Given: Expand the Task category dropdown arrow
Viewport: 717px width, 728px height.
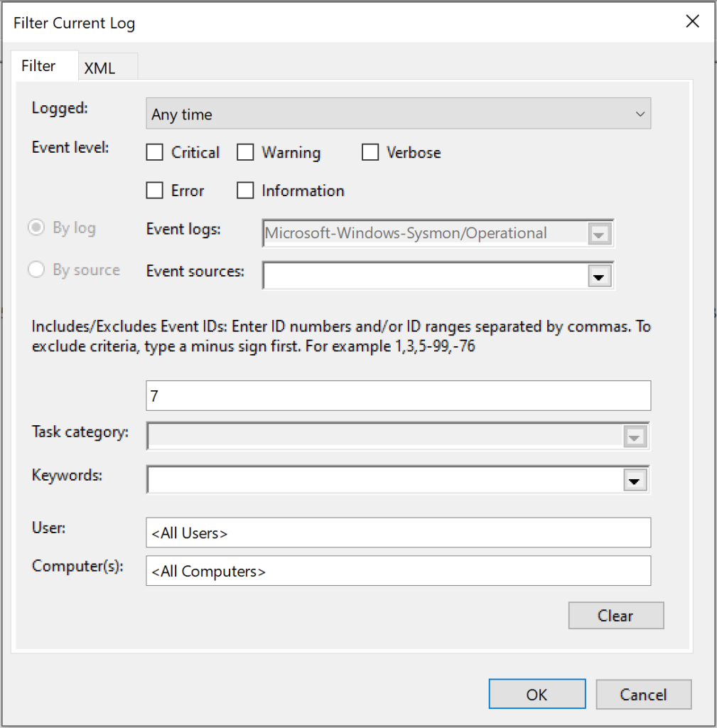Looking at the screenshot, I should [x=635, y=437].
